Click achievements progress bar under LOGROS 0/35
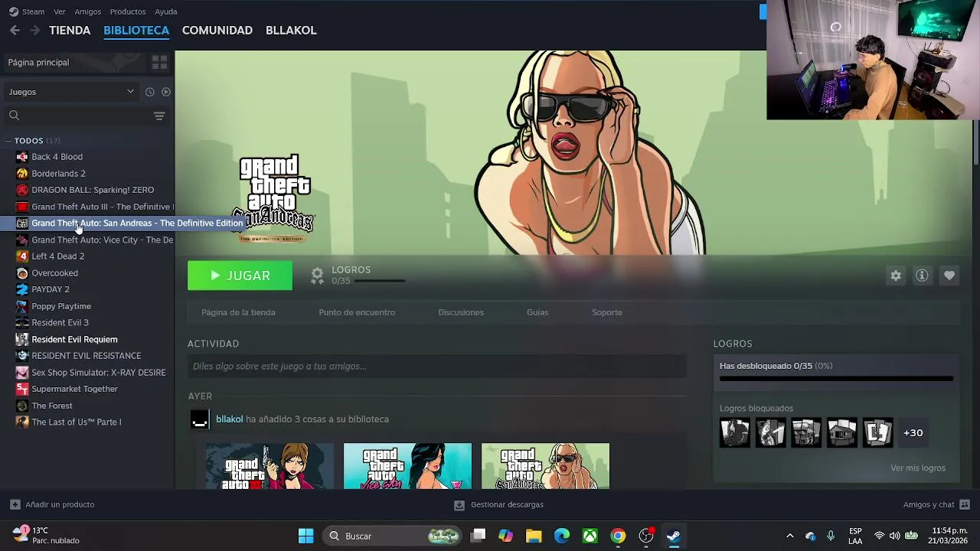This screenshot has height=551, width=980. [379, 281]
